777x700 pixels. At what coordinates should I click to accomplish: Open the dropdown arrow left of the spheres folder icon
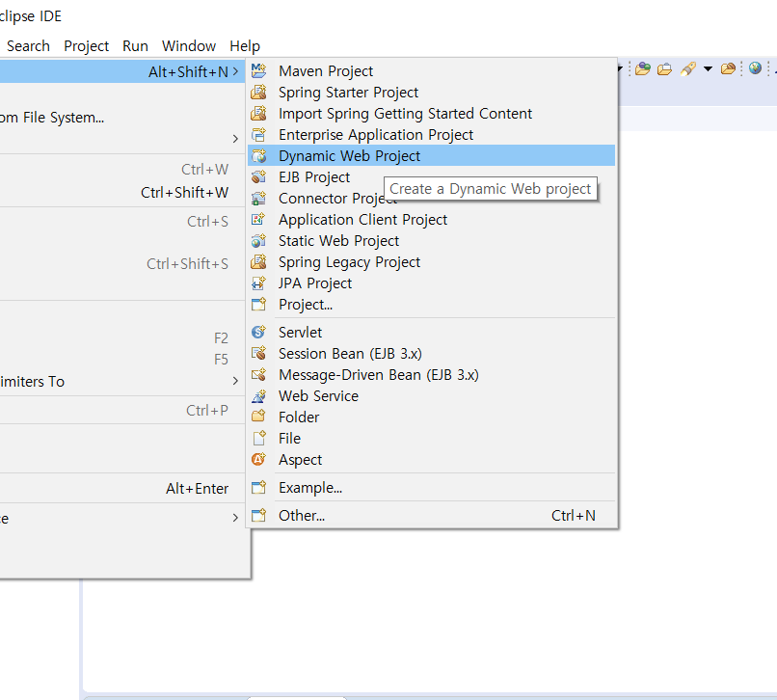(620, 68)
